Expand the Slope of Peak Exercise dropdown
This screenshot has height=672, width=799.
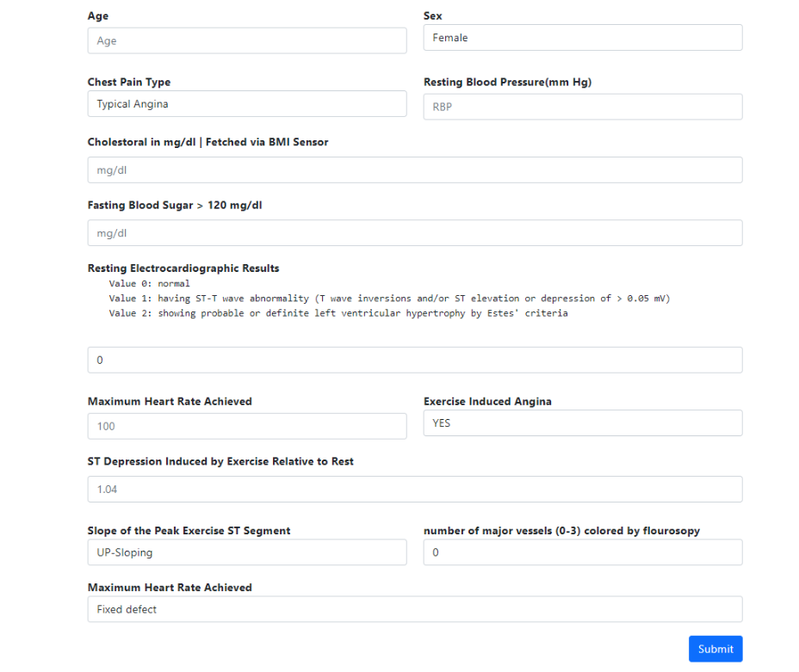246,552
